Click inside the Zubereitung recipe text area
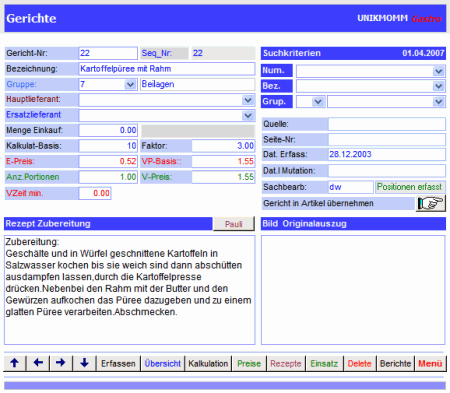 point(130,290)
